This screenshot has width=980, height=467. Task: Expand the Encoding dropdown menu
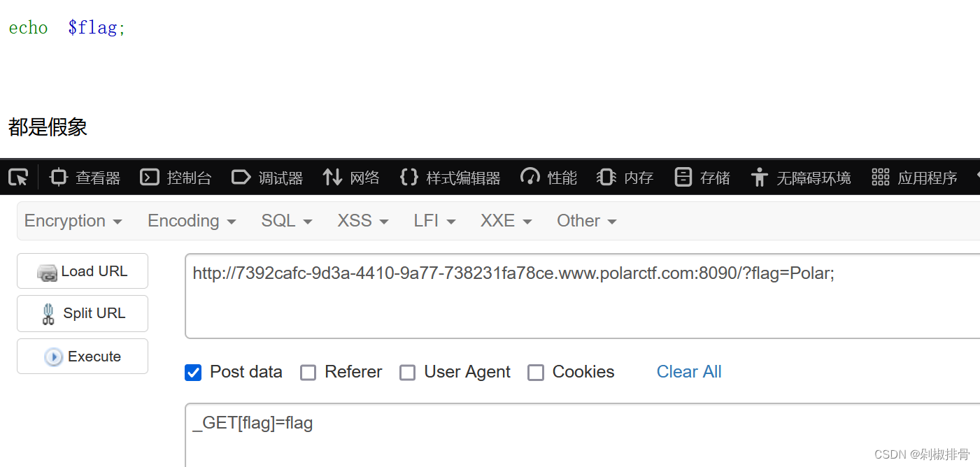(192, 221)
